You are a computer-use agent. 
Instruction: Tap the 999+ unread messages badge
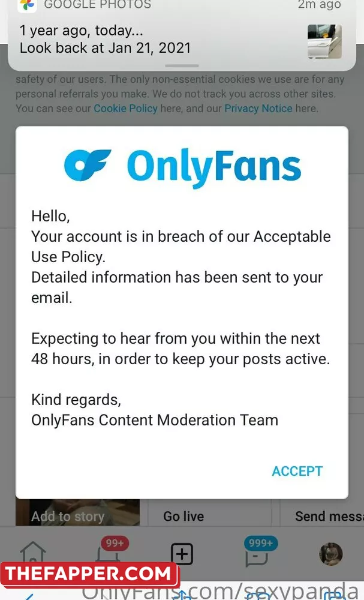[261, 543]
